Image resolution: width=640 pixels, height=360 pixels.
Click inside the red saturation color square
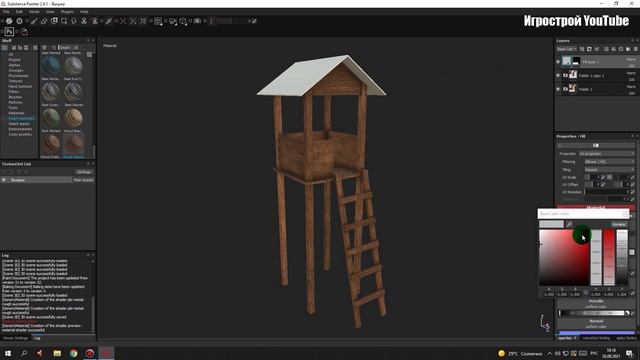(x=564, y=257)
